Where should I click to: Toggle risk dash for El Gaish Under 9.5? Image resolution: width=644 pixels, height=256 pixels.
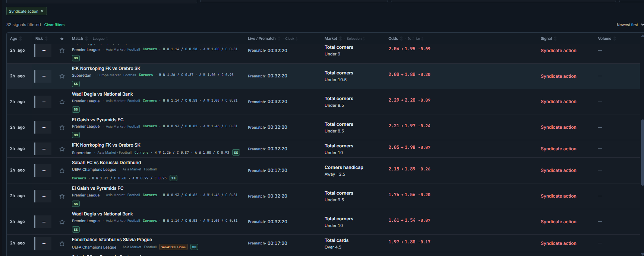point(44,196)
